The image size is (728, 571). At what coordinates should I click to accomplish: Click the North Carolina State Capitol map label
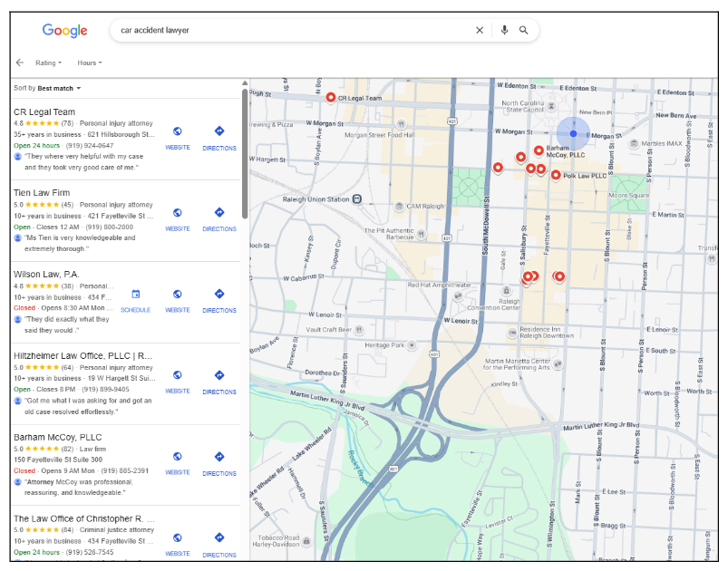pyautogui.click(x=523, y=106)
